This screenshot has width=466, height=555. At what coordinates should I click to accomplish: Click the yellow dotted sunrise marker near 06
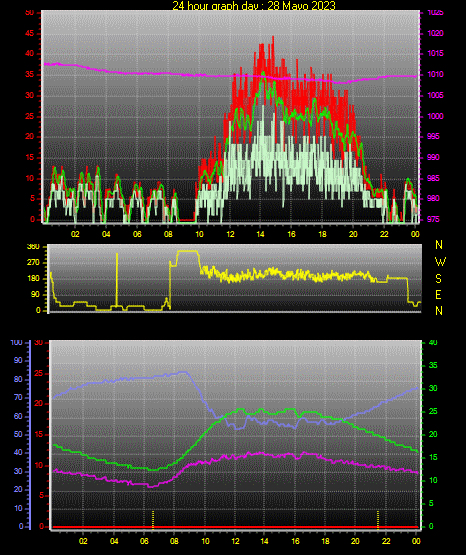[x=153, y=520]
